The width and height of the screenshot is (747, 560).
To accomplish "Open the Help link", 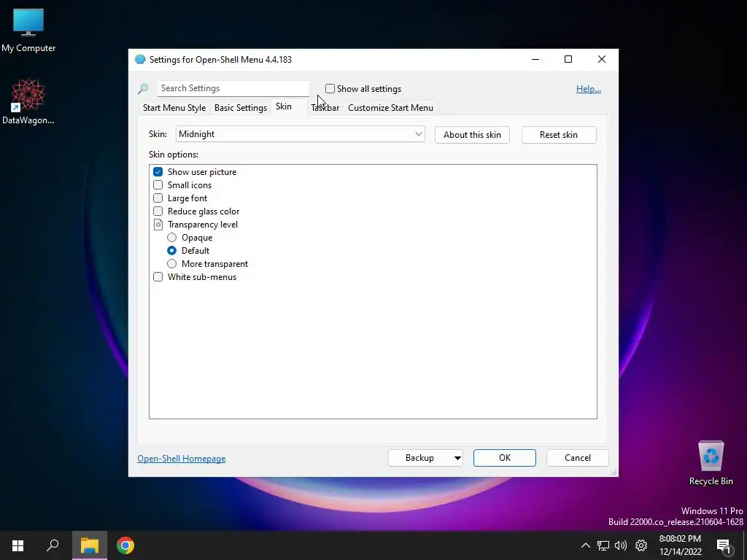I will coord(589,89).
